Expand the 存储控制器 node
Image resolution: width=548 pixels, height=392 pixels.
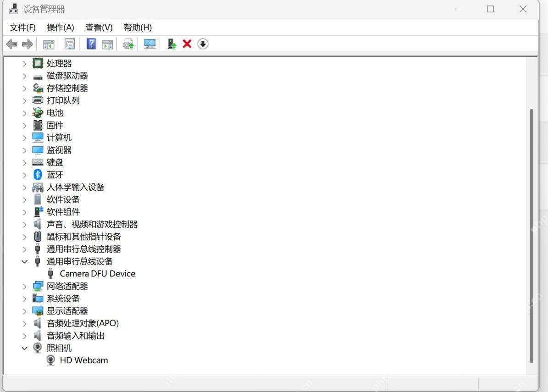tap(24, 88)
